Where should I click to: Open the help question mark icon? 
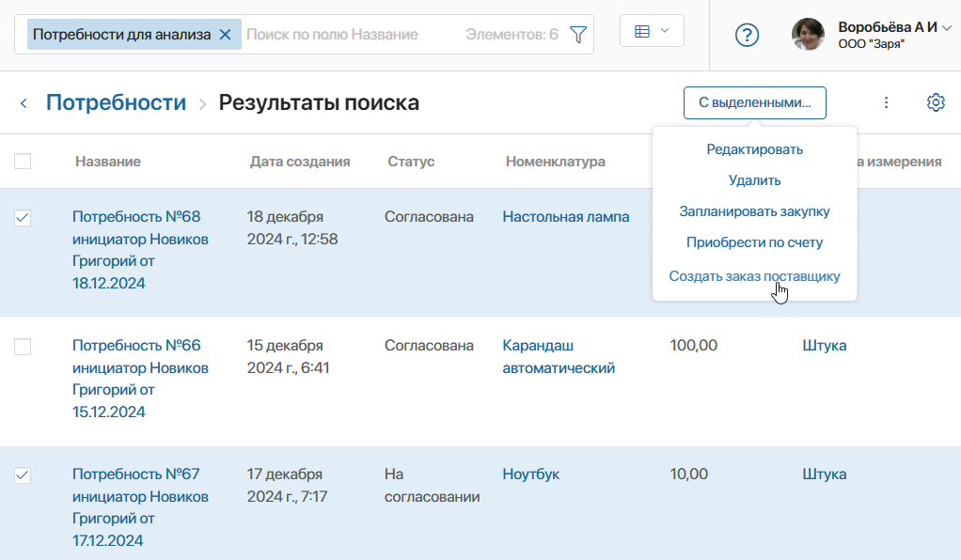(747, 35)
